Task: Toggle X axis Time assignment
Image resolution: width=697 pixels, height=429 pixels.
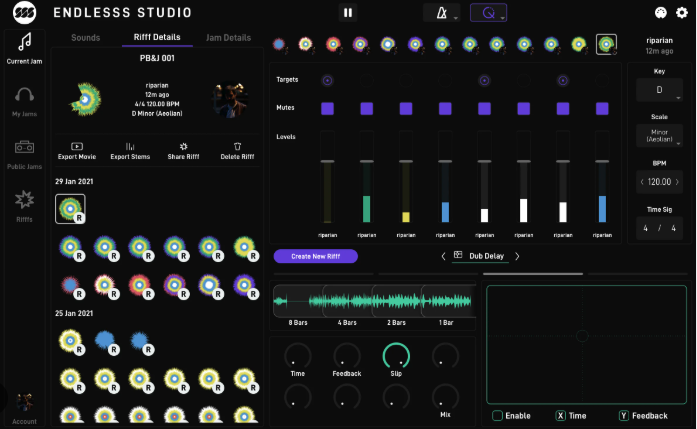Action: 561,416
